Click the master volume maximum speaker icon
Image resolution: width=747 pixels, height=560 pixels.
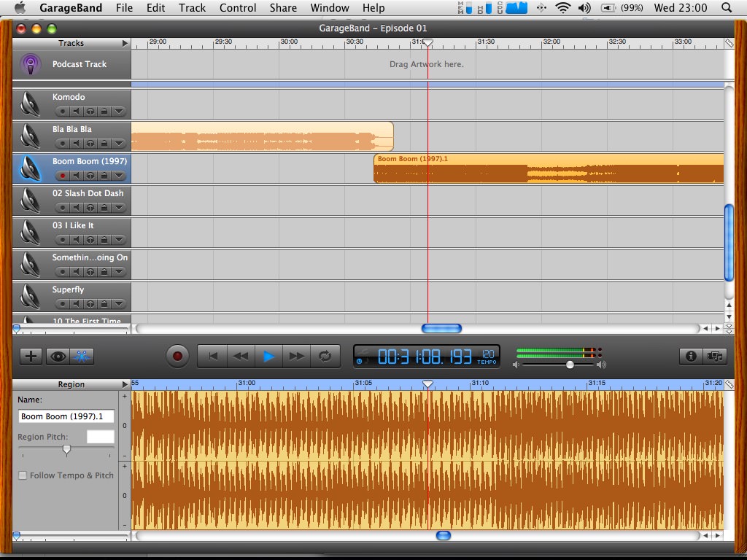click(x=602, y=365)
